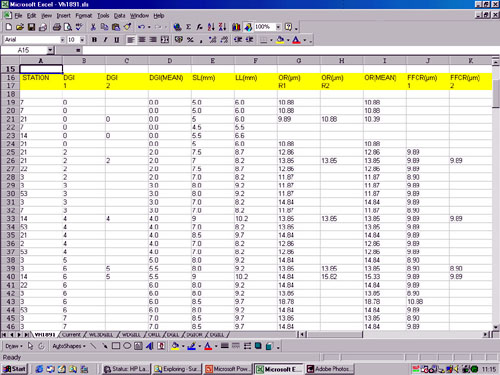Viewport: 500px width, 375px height.
Task: Click Decrease Indent icon
Action: (x=238, y=40)
